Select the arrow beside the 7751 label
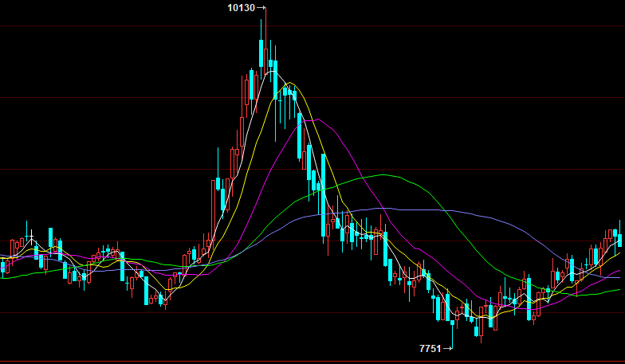This screenshot has width=625, height=364. (448, 349)
